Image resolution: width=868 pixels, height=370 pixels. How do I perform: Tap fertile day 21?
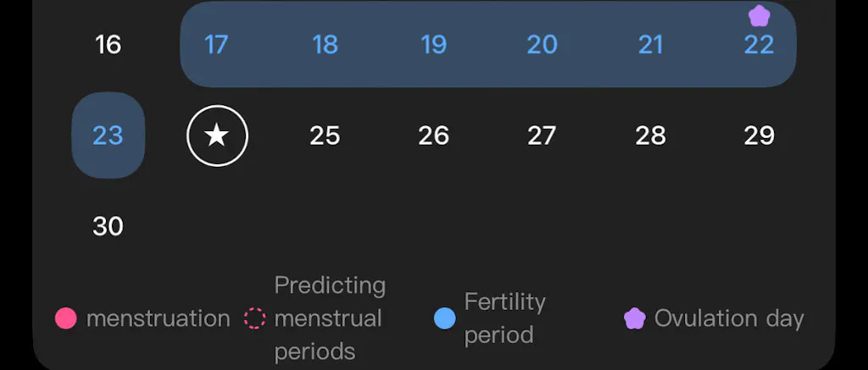[651, 44]
